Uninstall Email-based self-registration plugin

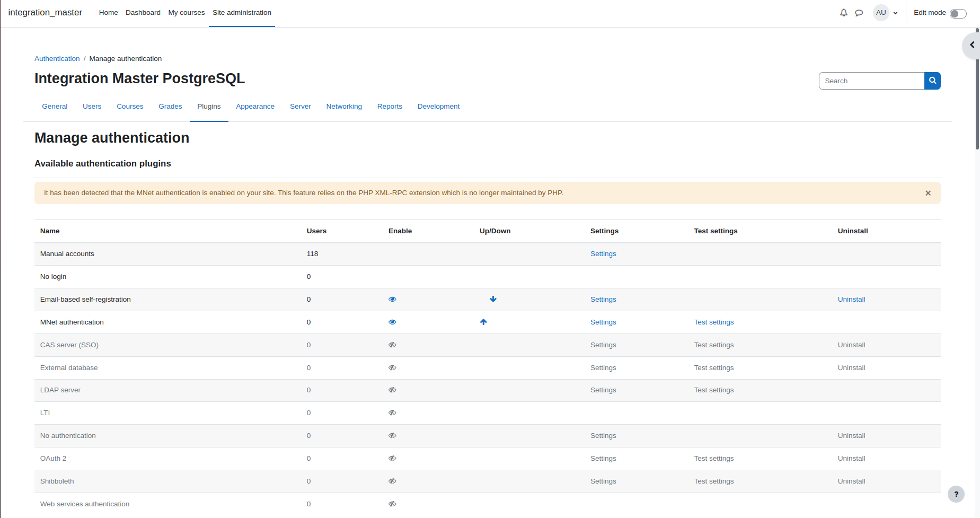click(x=851, y=300)
